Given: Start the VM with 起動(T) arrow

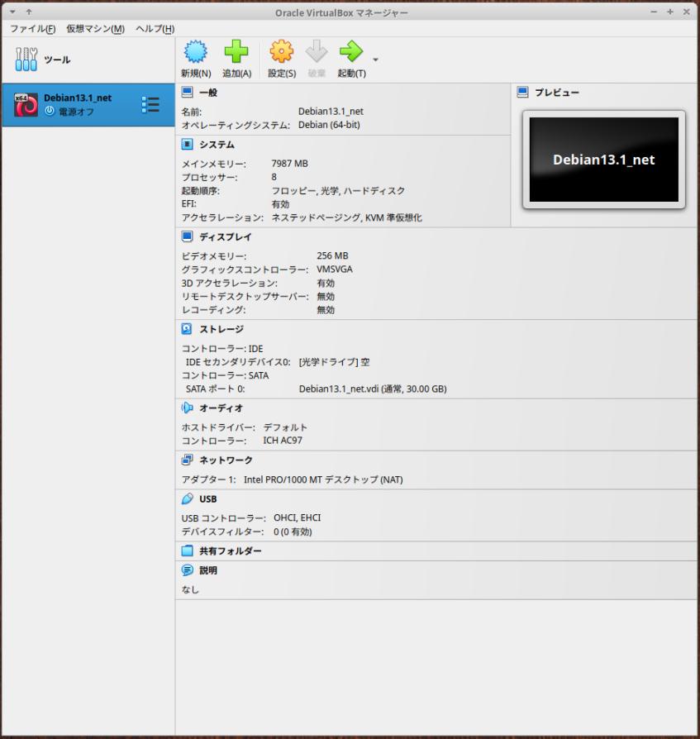Looking at the screenshot, I should tap(351, 51).
